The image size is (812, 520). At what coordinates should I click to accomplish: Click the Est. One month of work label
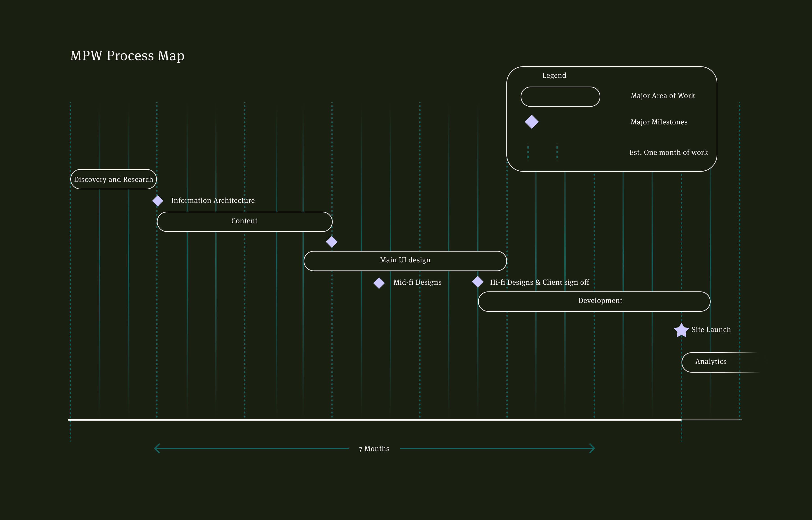[x=668, y=153]
